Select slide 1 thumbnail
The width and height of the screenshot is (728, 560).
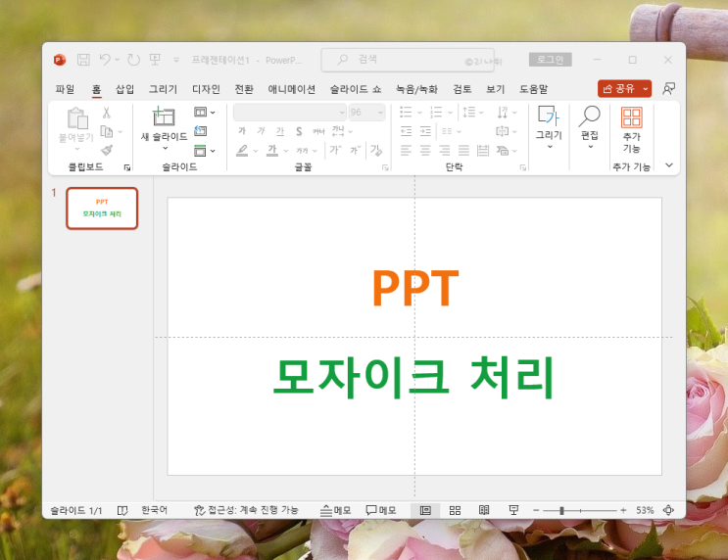click(x=102, y=209)
